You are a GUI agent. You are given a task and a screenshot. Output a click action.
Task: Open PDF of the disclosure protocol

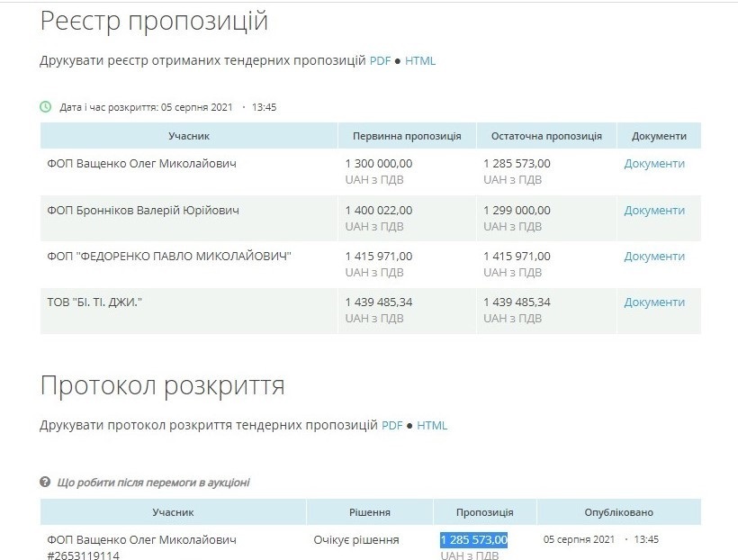click(391, 425)
